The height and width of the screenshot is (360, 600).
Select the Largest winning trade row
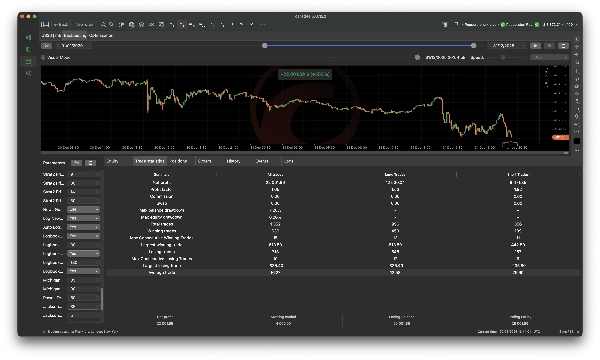[343, 245]
